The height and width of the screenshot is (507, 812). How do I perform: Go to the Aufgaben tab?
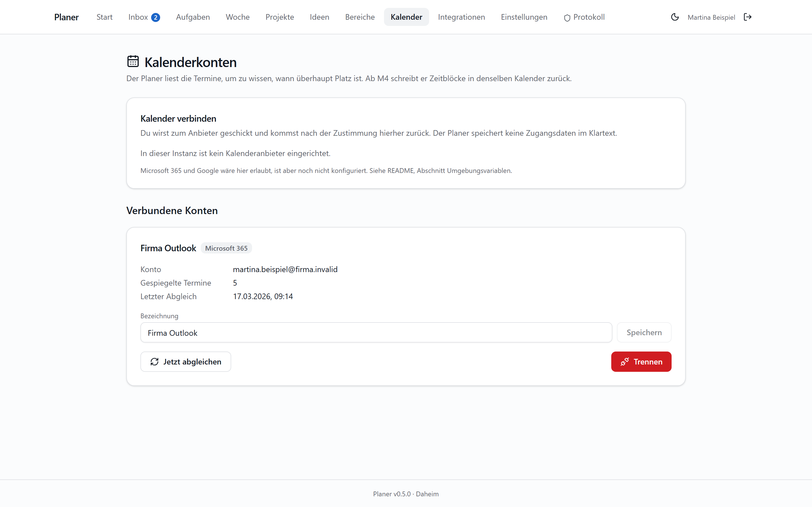193,17
